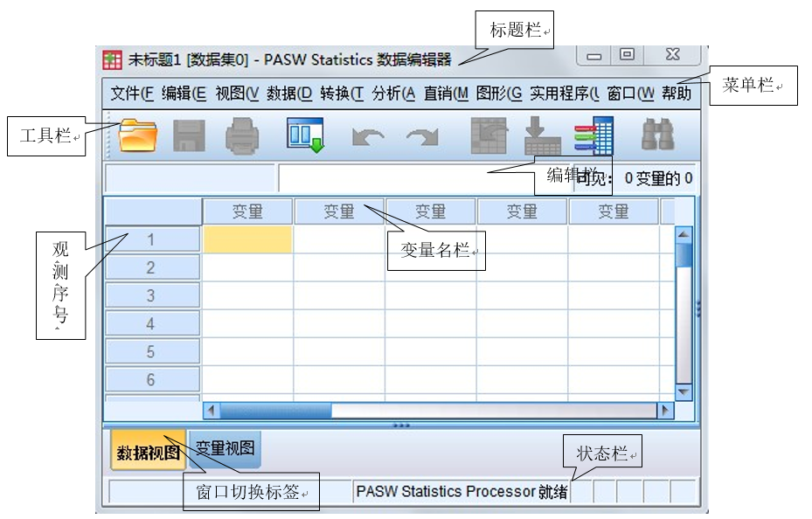Click the second 变量 column header
The height and width of the screenshot is (519, 812).
[339, 211]
